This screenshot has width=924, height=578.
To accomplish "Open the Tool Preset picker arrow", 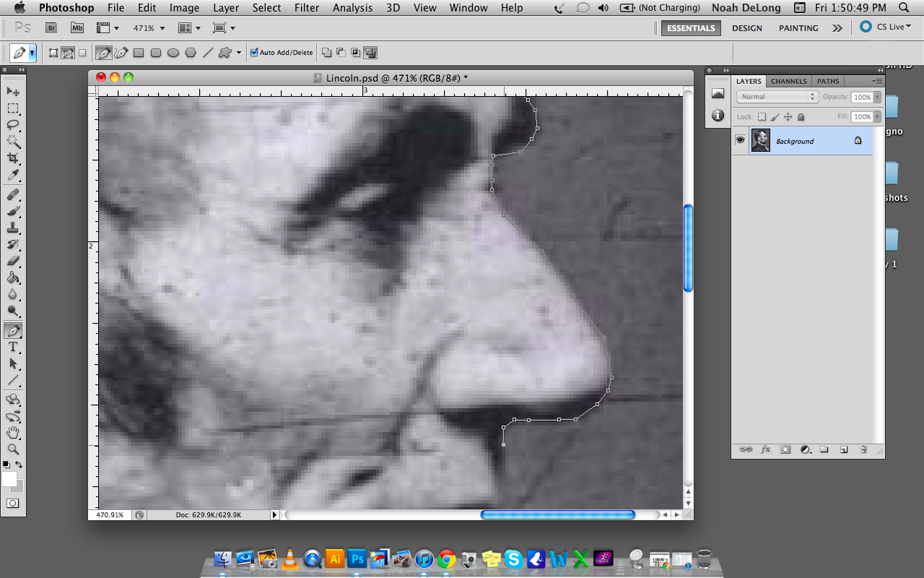I will tap(32, 53).
